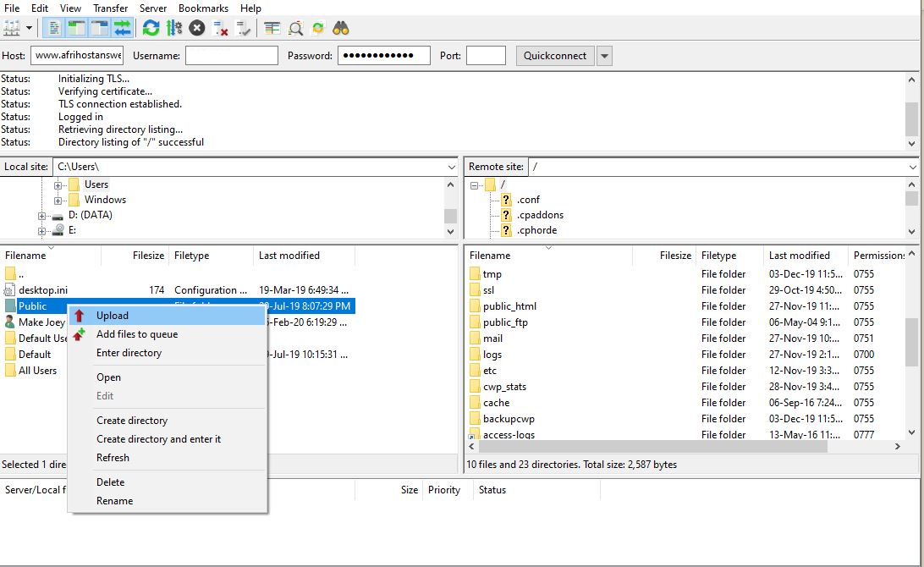924x567 pixels.
Task: Click process queue toolbar icon
Action: click(174, 28)
